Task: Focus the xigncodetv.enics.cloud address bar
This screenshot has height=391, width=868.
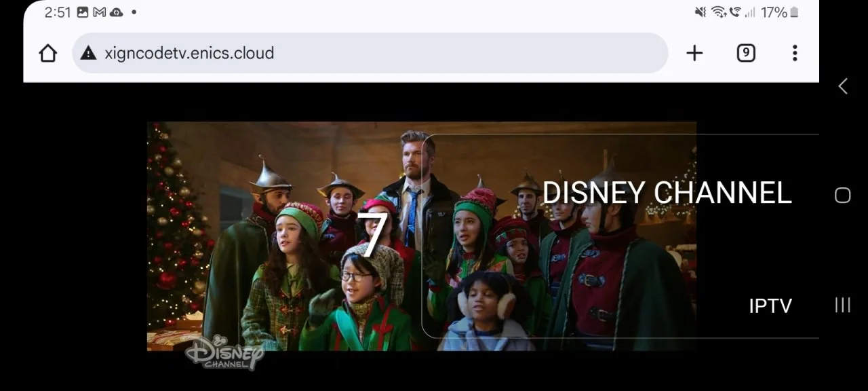Action: pyautogui.click(x=370, y=53)
